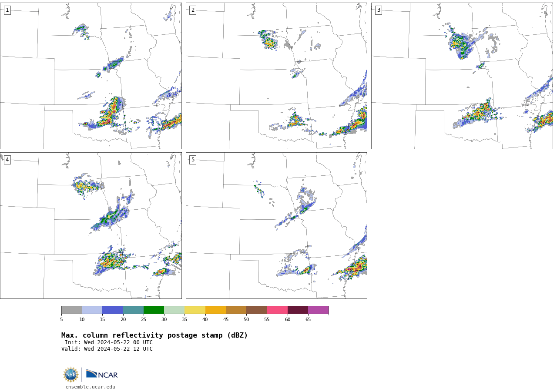Click the NCAR logo
The width and height of the screenshot is (557, 392).
click(102, 375)
